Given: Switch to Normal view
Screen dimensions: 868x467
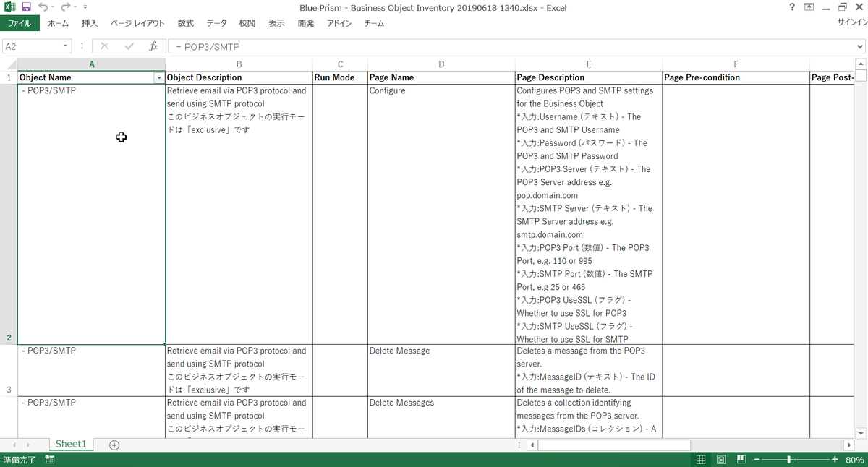Looking at the screenshot, I should tap(701, 460).
